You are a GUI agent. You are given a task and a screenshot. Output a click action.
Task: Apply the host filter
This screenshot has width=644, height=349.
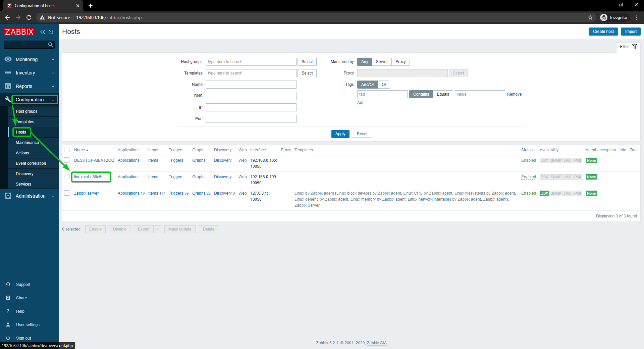[340, 134]
